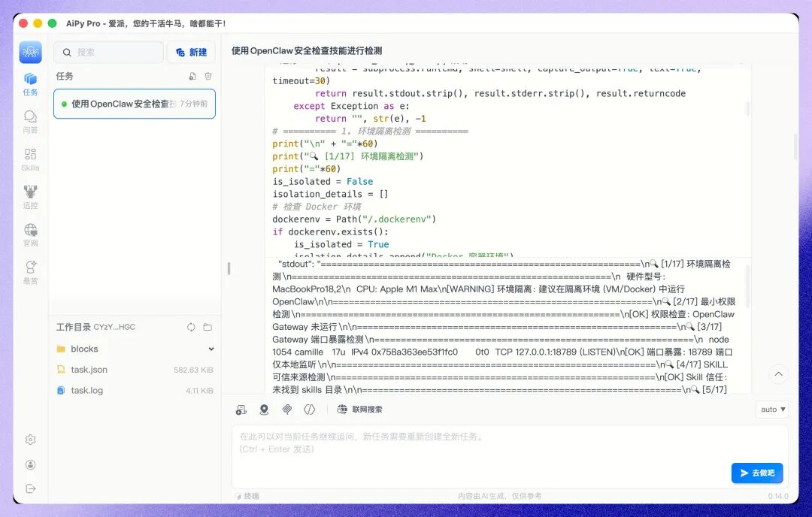
Task: Open the Skills section
Action: click(x=31, y=160)
